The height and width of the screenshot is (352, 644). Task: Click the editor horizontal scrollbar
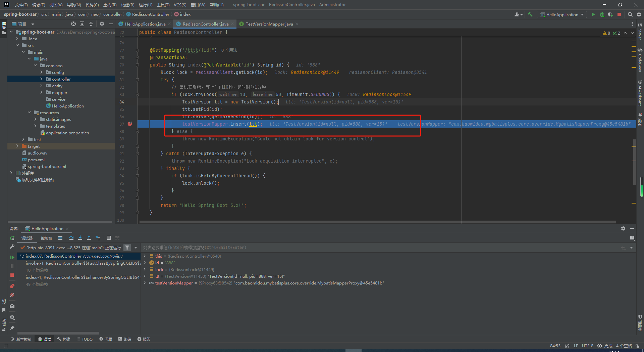(x=378, y=222)
